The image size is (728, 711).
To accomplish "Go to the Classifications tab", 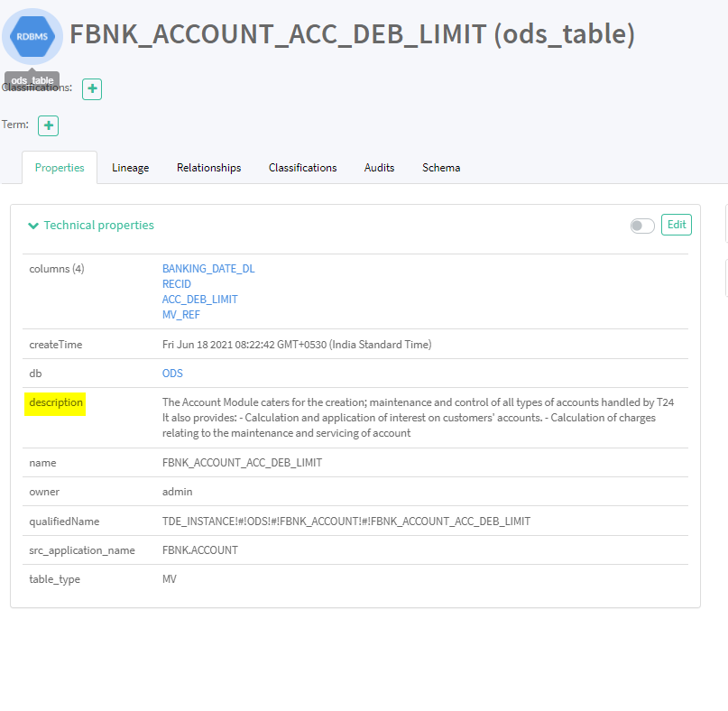I will [302, 168].
